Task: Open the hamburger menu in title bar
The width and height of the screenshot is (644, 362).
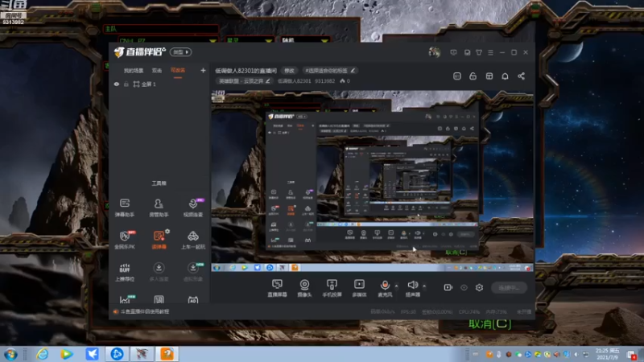Action: (490, 52)
